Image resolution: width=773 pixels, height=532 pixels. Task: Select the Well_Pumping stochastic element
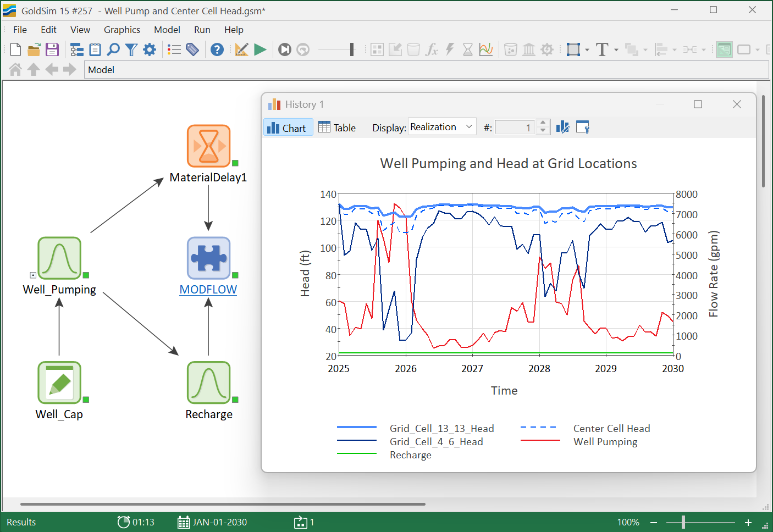(x=59, y=258)
